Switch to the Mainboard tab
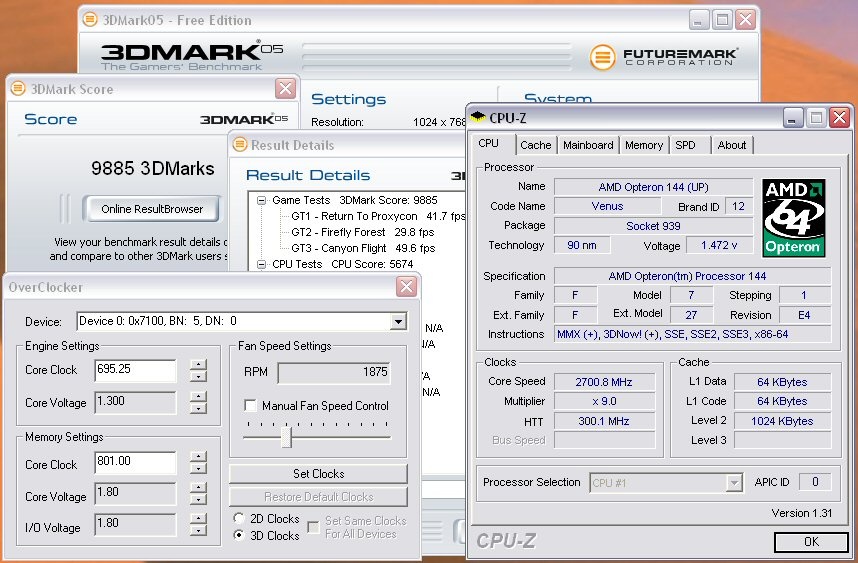Image resolution: width=858 pixels, height=563 pixels. 588,145
